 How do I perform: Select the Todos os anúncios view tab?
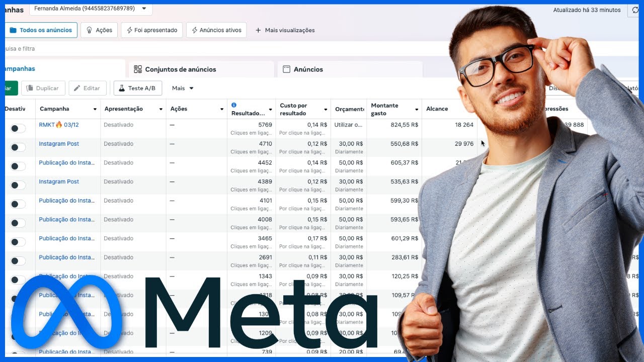(x=41, y=30)
